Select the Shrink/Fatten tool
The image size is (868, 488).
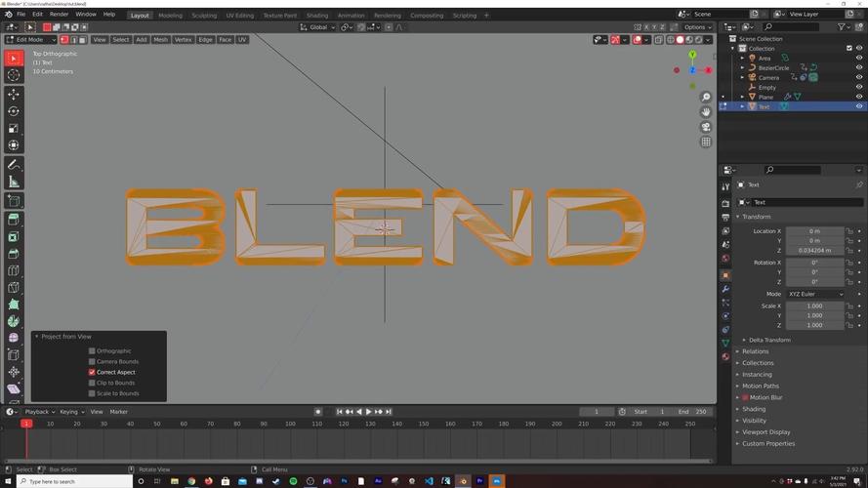[14, 371]
